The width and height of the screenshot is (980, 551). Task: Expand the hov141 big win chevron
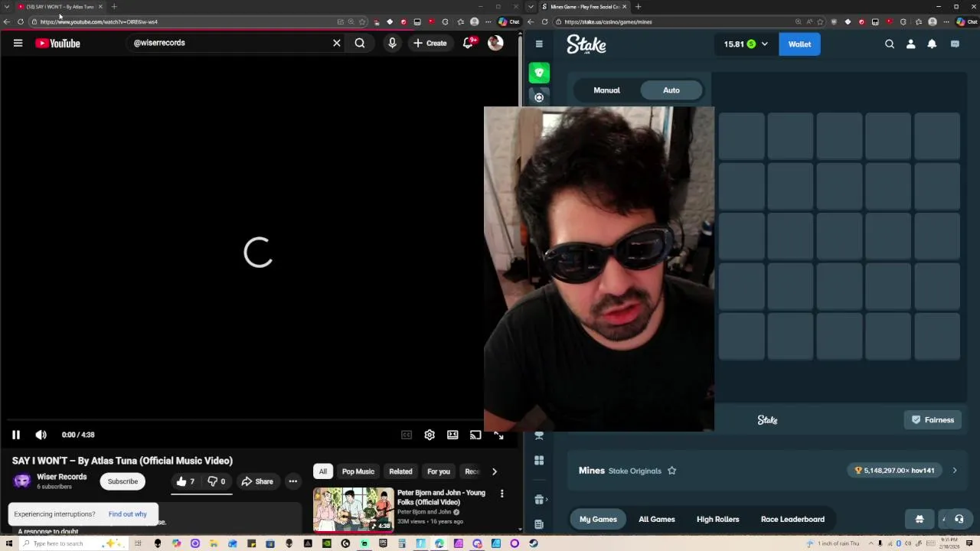coord(954,471)
